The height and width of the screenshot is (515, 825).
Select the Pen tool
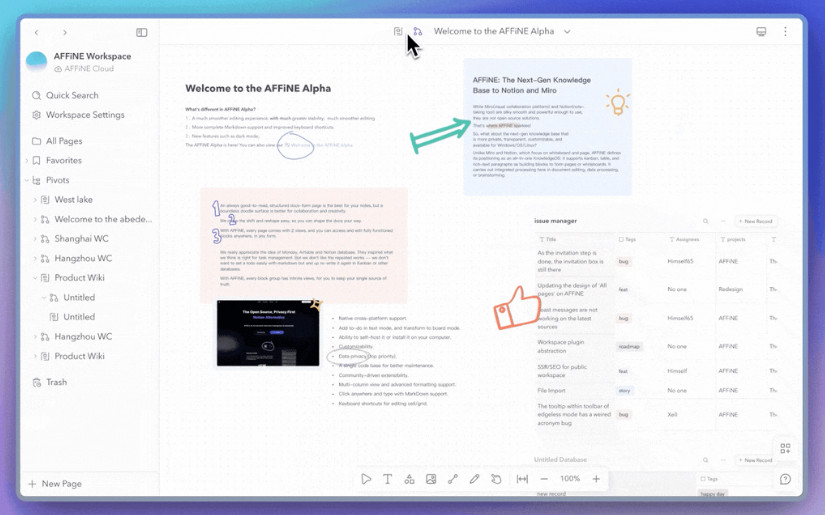click(474, 479)
